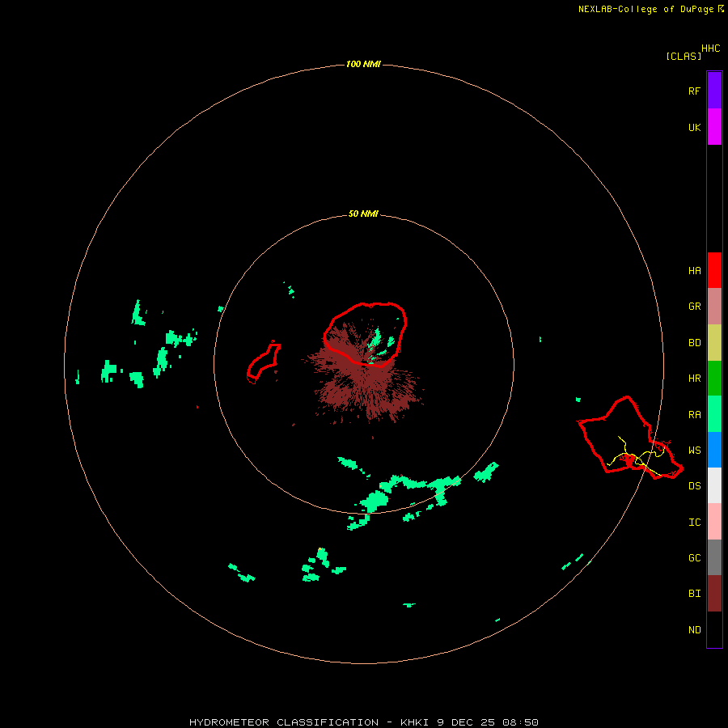Click the GC gray legend swatch
728x728 pixels.
pyautogui.click(x=714, y=557)
